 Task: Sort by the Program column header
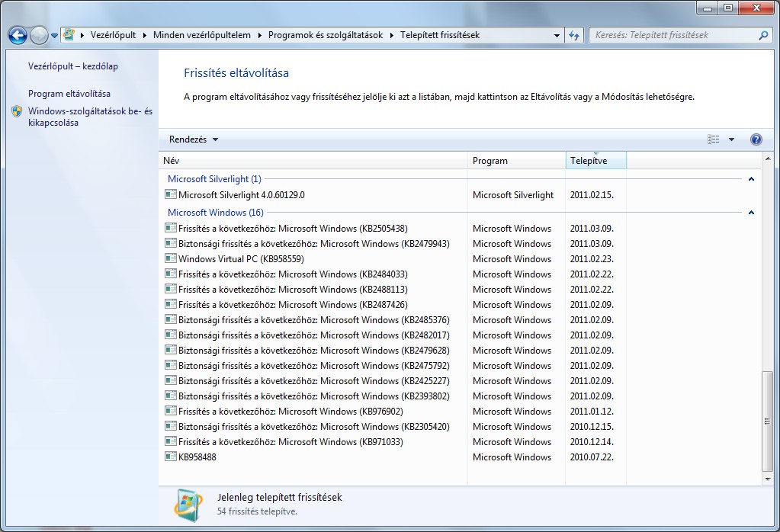(x=516, y=161)
